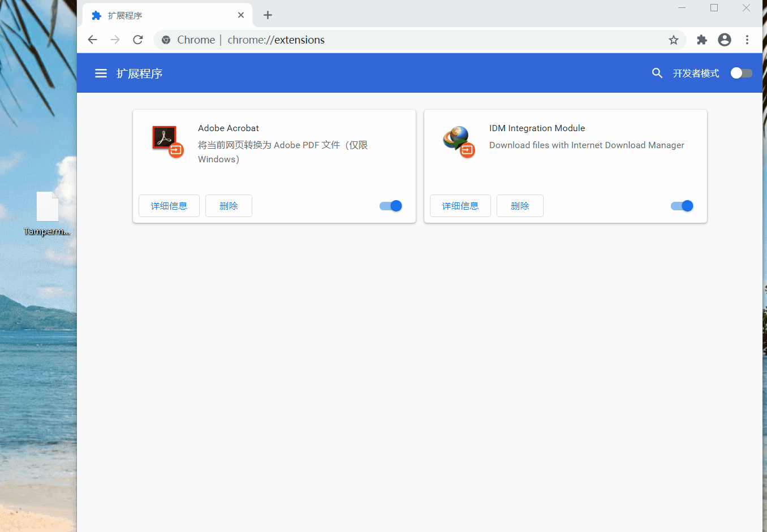Click 删除 to remove Adobe Acrobat
Image resolution: width=767 pixels, height=532 pixels.
point(229,206)
